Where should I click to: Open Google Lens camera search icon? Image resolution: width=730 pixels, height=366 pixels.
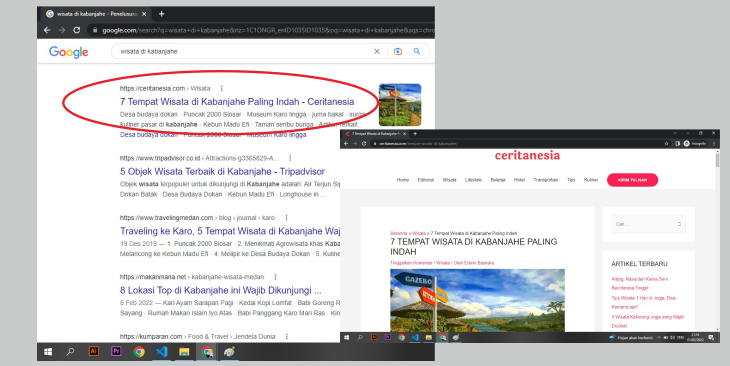[398, 51]
